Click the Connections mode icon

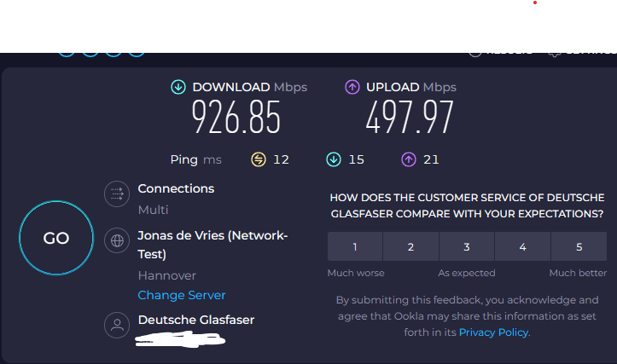coord(115,195)
